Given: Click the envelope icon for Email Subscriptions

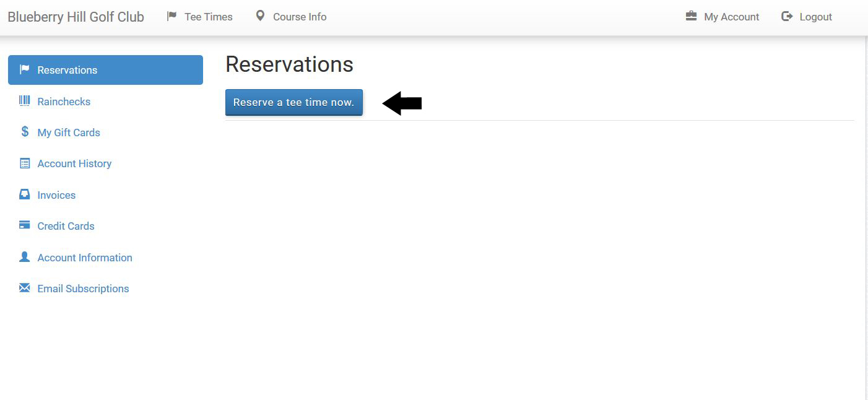Looking at the screenshot, I should coord(25,288).
